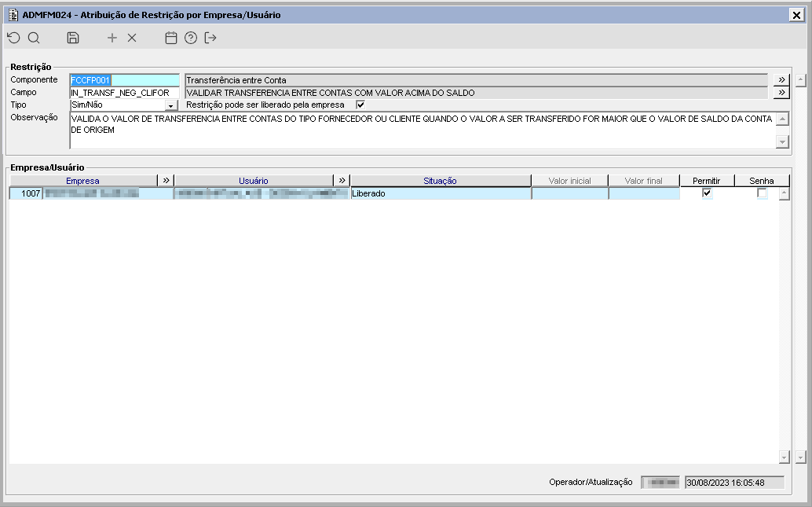Viewport: 812px width, 507px height.
Task: Click the document icon in the title bar
Action: click(13, 14)
